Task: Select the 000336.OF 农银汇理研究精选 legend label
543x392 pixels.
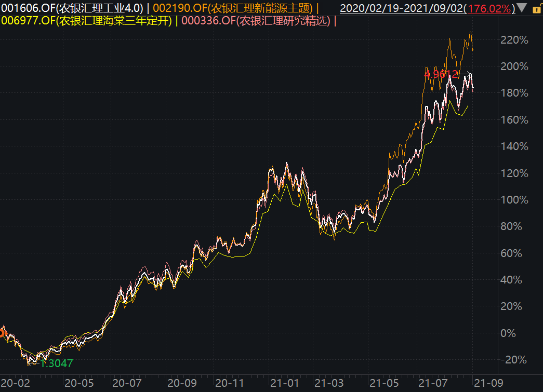Action: coord(256,21)
